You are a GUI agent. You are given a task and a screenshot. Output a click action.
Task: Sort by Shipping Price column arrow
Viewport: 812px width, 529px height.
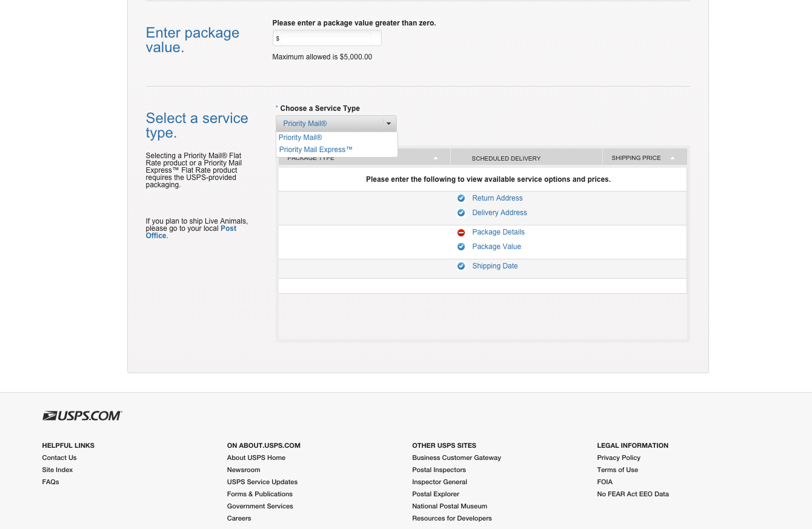click(672, 158)
